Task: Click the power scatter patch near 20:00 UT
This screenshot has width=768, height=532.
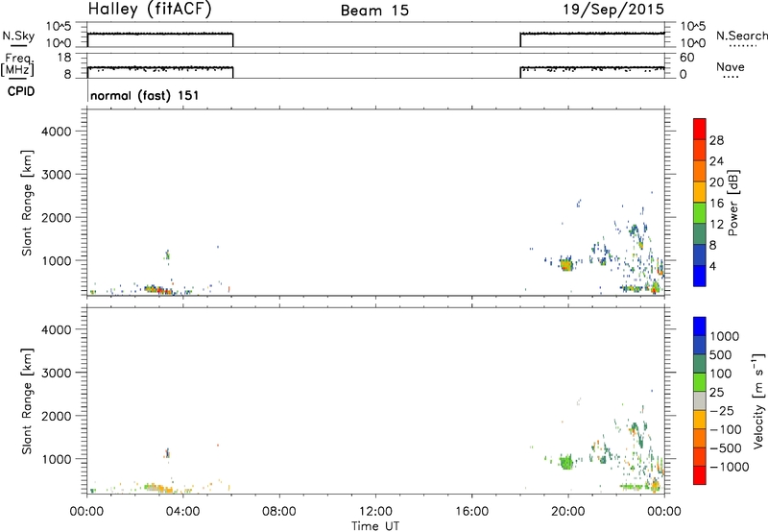Action: (566, 265)
